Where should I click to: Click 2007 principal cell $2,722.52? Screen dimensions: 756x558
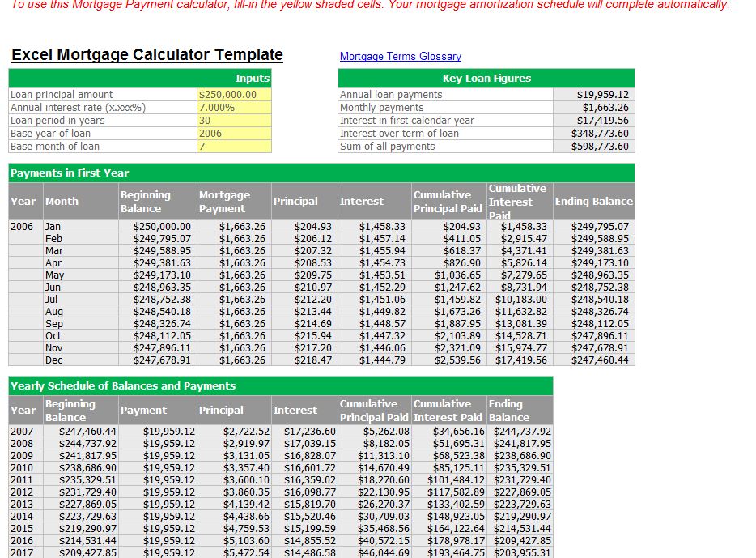234,431
